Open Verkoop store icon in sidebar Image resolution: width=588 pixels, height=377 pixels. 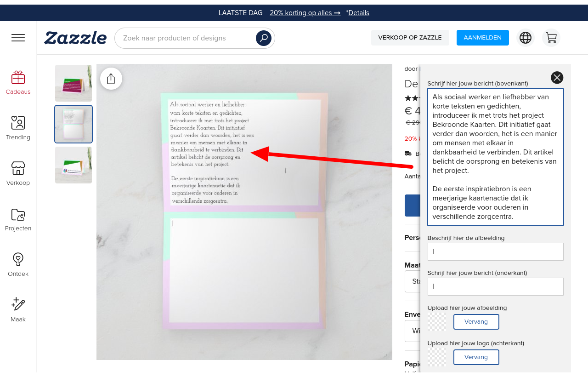[18, 173]
